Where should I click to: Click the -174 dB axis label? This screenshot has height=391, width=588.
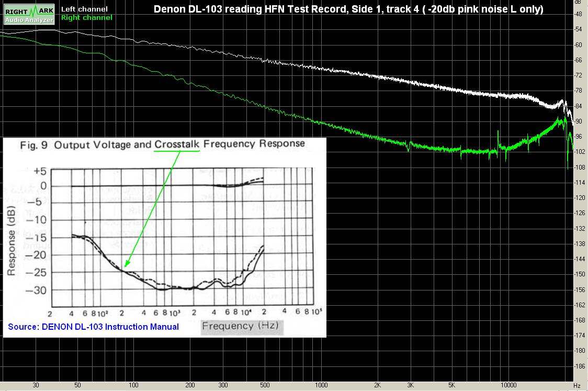pyautogui.click(x=580, y=335)
